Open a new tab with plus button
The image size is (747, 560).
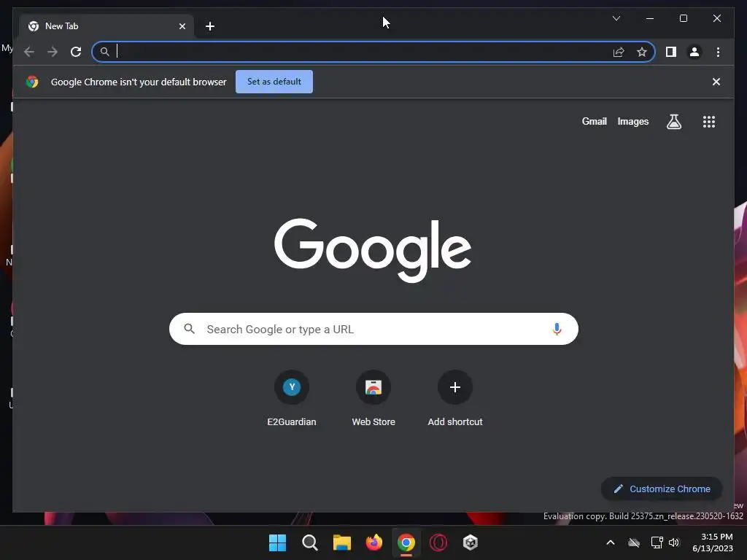click(209, 26)
